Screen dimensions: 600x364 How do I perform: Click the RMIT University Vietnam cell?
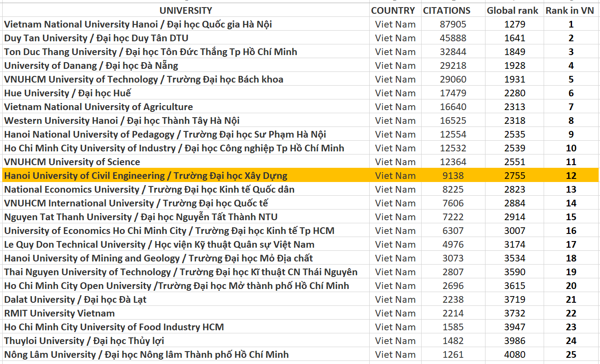click(x=186, y=313)
